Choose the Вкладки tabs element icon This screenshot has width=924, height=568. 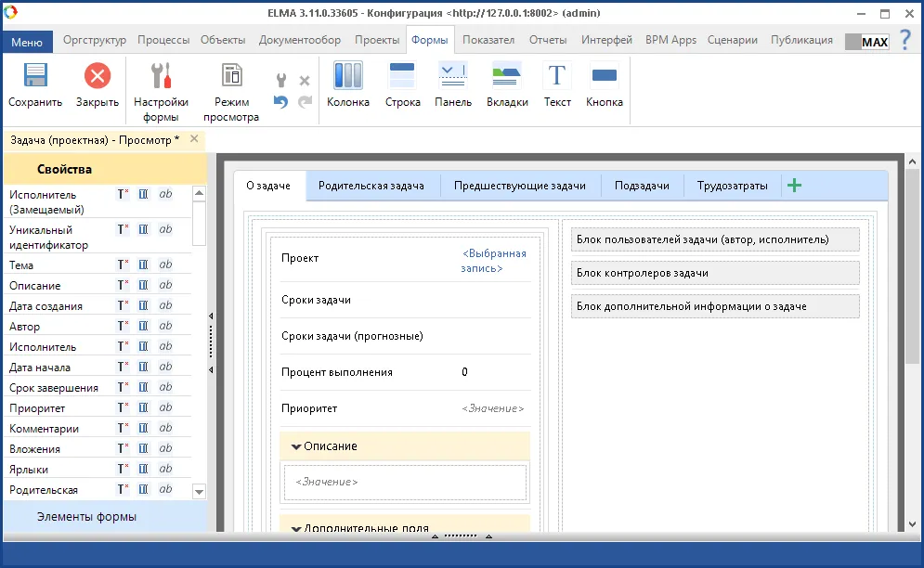pyautogui.click(x=507, y=76)
